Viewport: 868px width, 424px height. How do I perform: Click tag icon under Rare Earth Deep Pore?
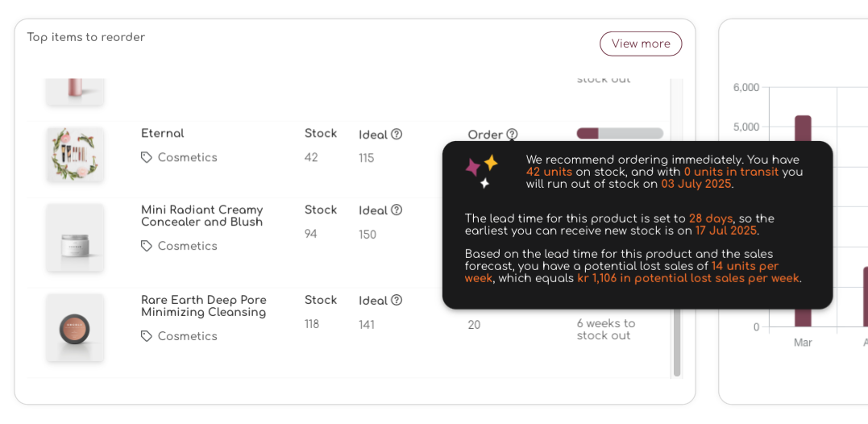146,336
